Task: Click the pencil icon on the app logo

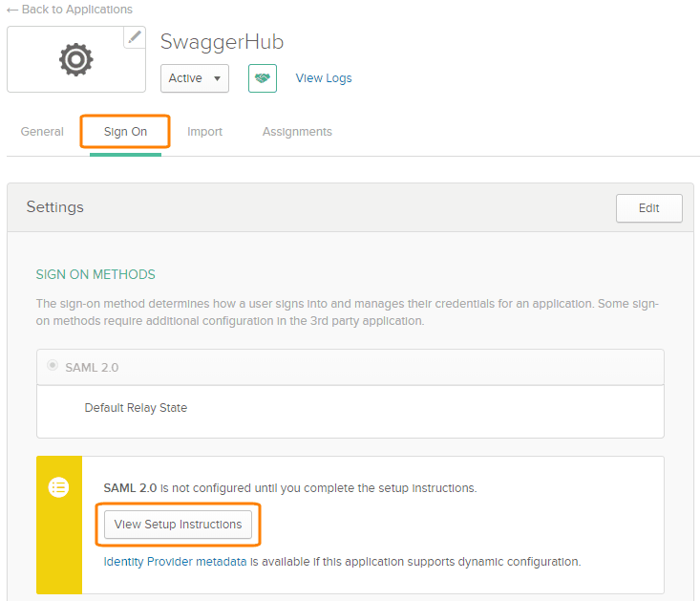Action: pos(135,37)
